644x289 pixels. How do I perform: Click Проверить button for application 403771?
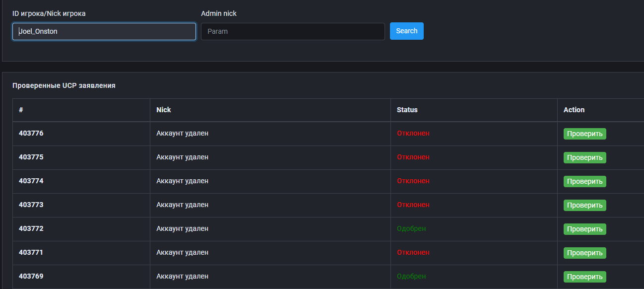(584, 253)
